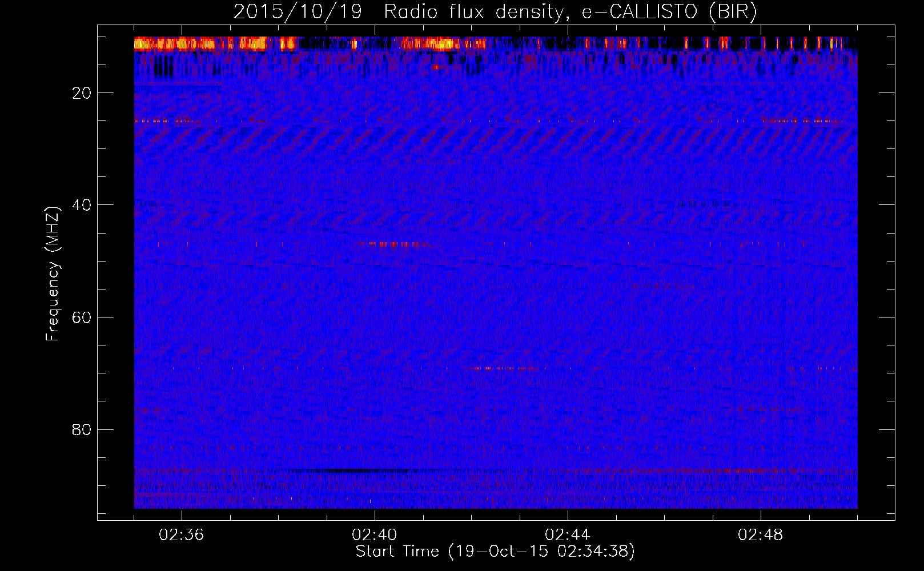Screen dimensions: 924x571
Task: Click the 02:36 time tick label
Action: click(182, 535)
